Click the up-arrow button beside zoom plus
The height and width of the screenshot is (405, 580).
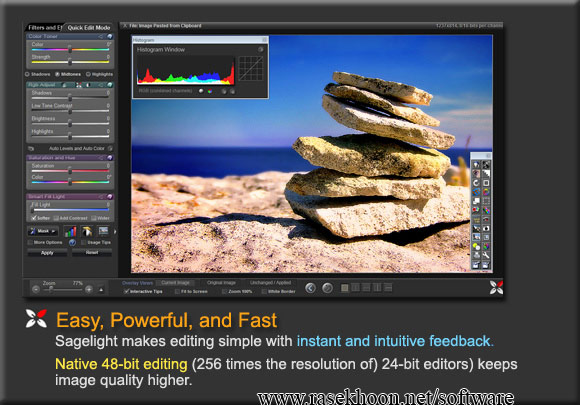(x=101, y=290)
